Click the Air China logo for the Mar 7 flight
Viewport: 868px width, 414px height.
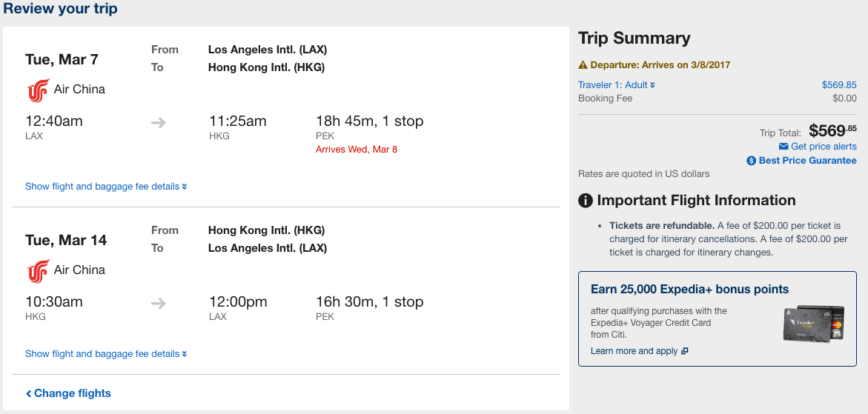point(37,90)
